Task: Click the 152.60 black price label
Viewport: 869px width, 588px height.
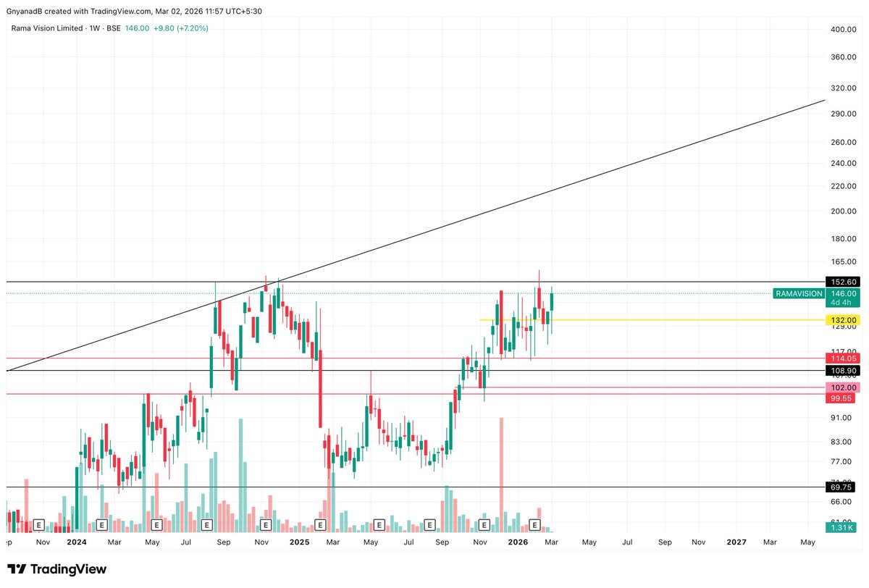Action: [x=841, y=282]
